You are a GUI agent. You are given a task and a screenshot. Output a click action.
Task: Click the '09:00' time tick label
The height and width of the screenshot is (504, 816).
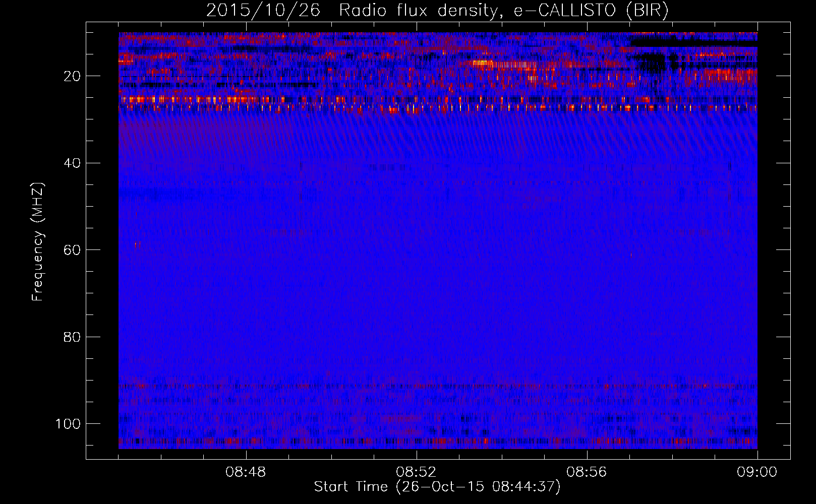tap(757, 472)
